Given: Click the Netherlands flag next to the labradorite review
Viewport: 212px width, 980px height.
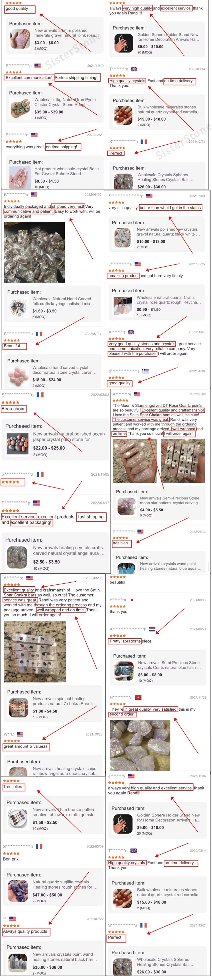Looking at the screenshot, I should 152,629.
